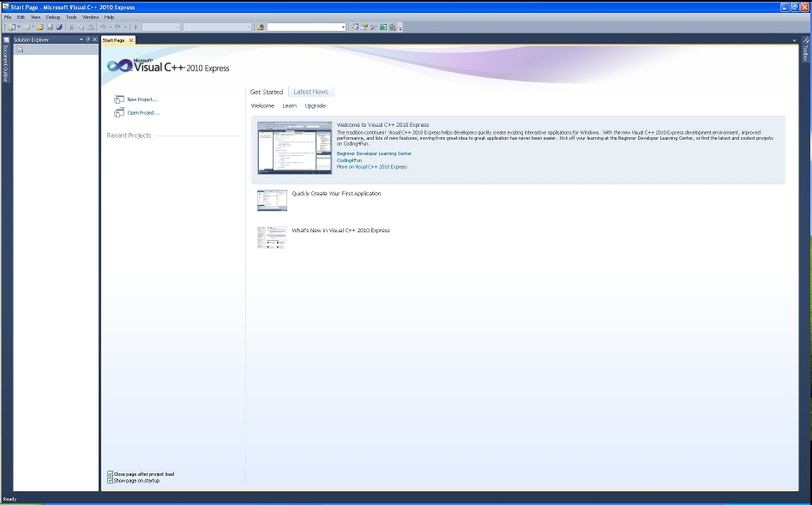Screen dimensions: 812x505
Task: Click the Find in Files toolbar icon
Action: coord(260,27)
